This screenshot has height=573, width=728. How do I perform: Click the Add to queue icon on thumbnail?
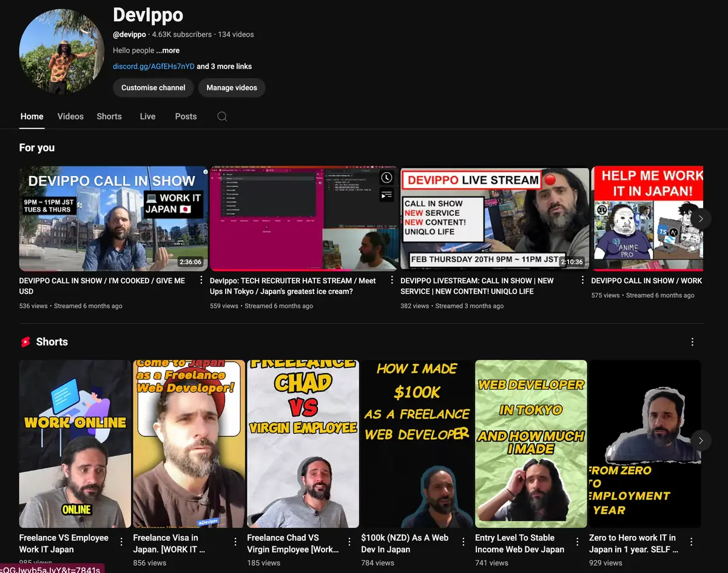[x=386, y=195]
